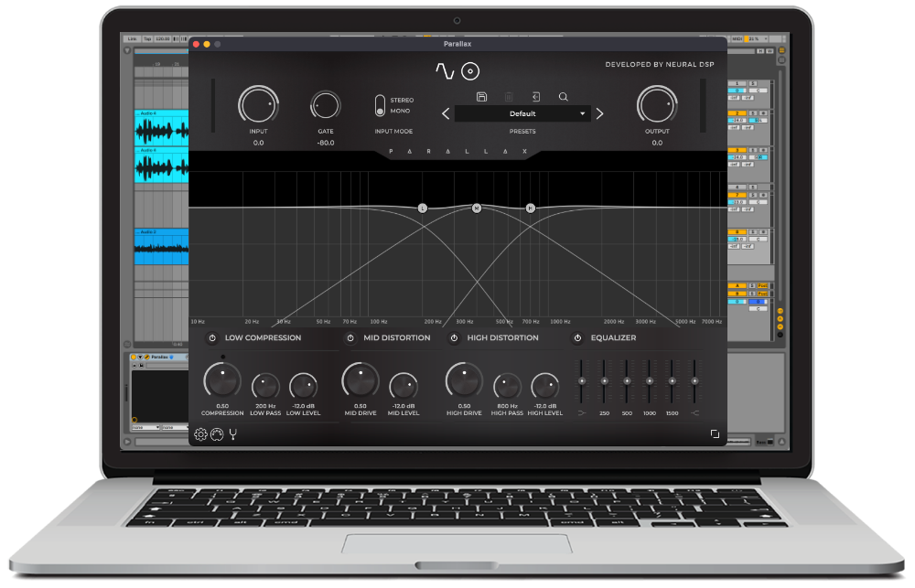Click the Input gain knob

click(x=258, y=105)
